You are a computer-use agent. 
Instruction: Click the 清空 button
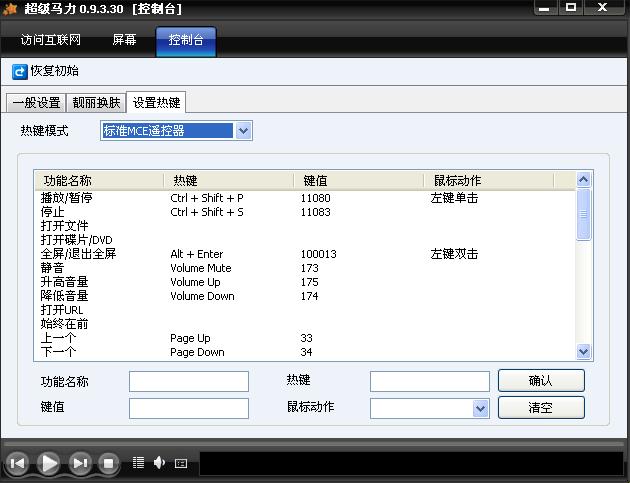tap(541, 408)
